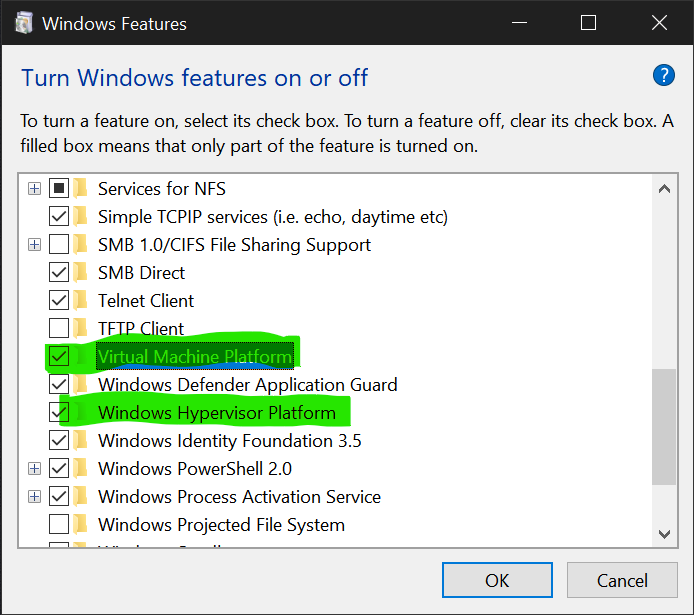This screenshot has height=615, width=694.
Task: Uncheck the Windows PowerShell 2.0 checkbox
Action: (x=59, y=469)
